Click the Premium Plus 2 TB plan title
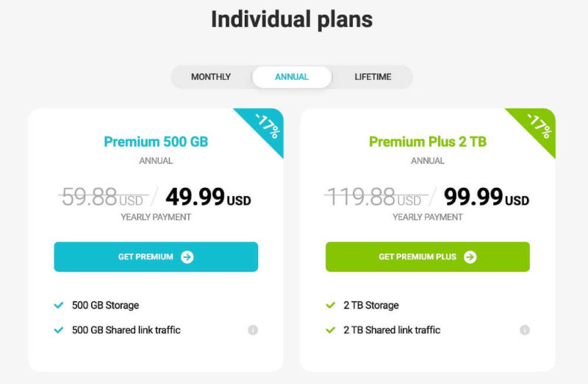The image size is (588, 384). pos(428,142)
